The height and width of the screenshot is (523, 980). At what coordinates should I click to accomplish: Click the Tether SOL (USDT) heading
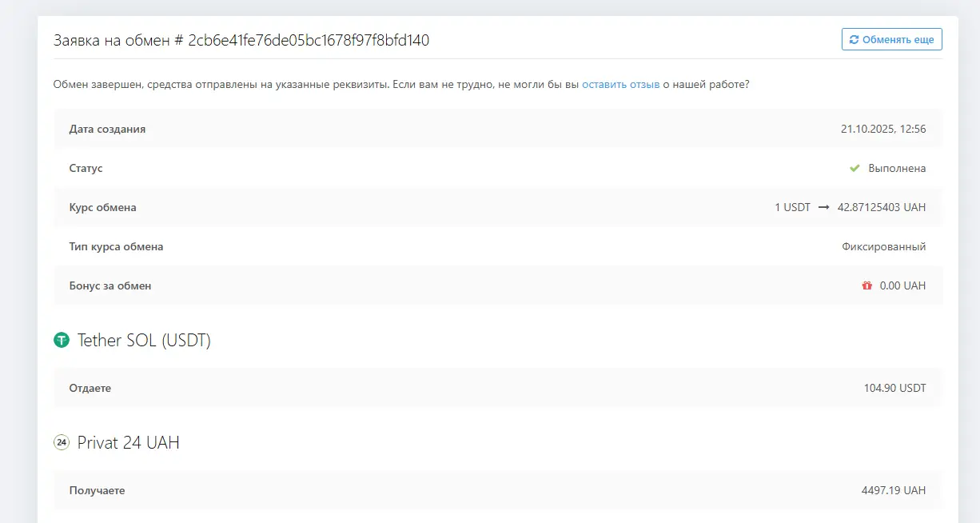pos(144,341)
